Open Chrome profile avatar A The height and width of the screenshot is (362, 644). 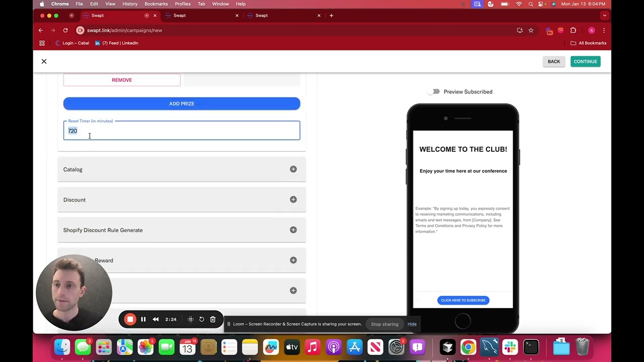(592, 30)
